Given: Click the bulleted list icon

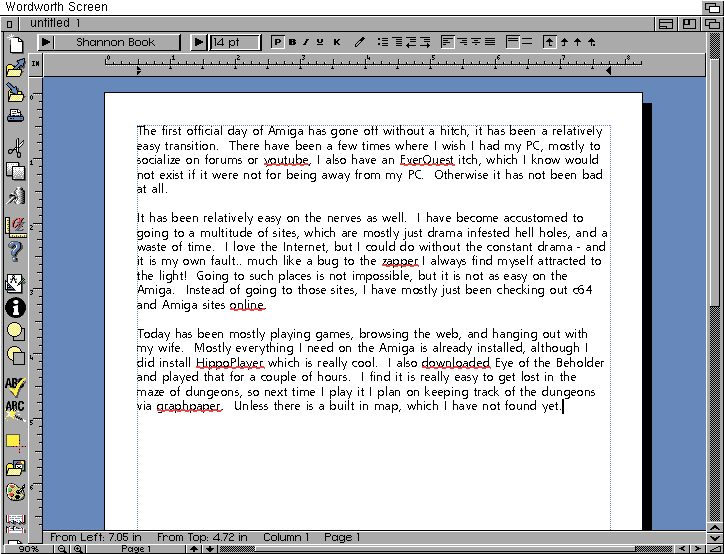Looking at the screenshot, I should (383, 42).
